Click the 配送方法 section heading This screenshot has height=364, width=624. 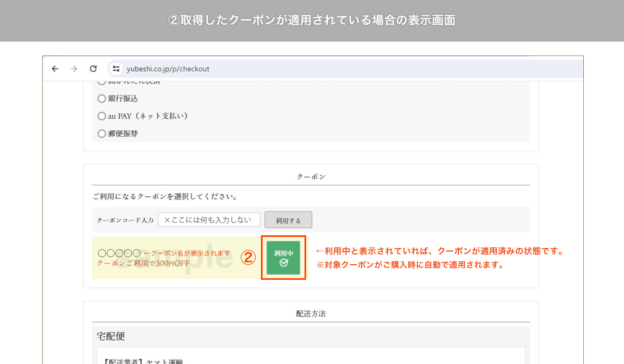coord(311,314)
